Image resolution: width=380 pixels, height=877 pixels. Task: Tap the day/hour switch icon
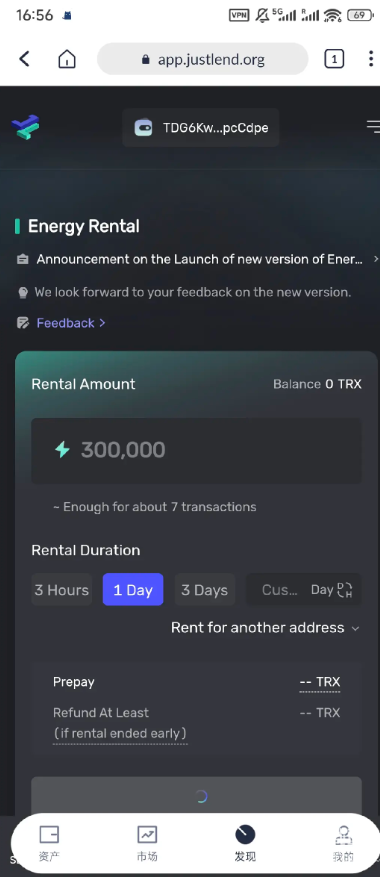pyautogui.click(x=345, y=590)
